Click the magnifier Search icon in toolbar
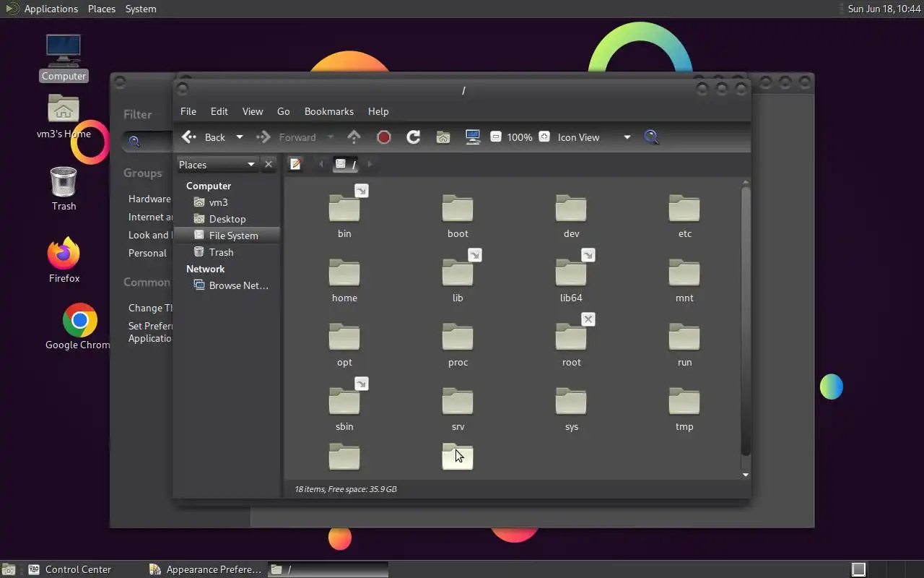This screenshot has width=924, height=578. coord(651,137)
